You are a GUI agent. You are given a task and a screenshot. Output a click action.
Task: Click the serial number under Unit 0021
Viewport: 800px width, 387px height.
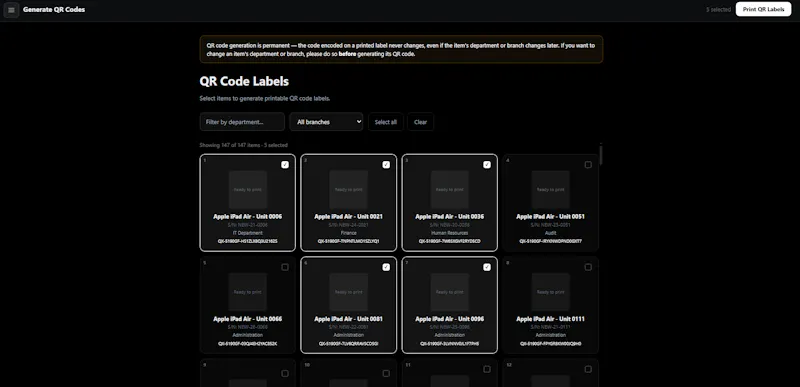(348, 225)
